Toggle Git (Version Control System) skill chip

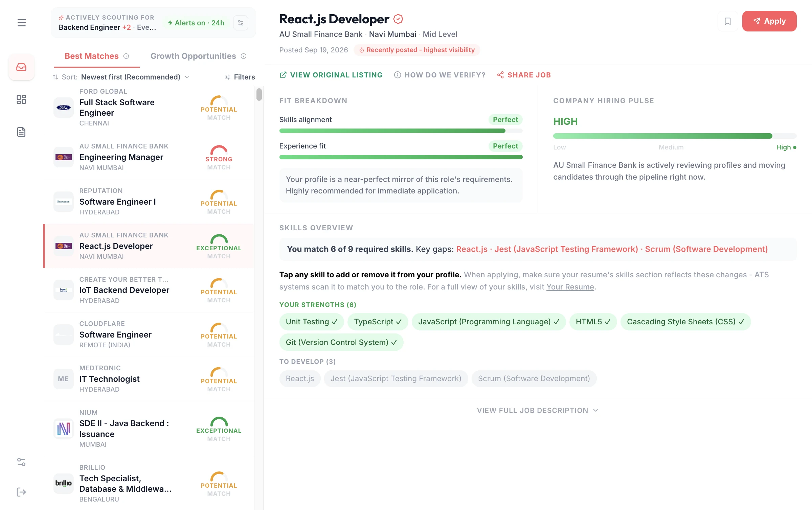(341, 343)
